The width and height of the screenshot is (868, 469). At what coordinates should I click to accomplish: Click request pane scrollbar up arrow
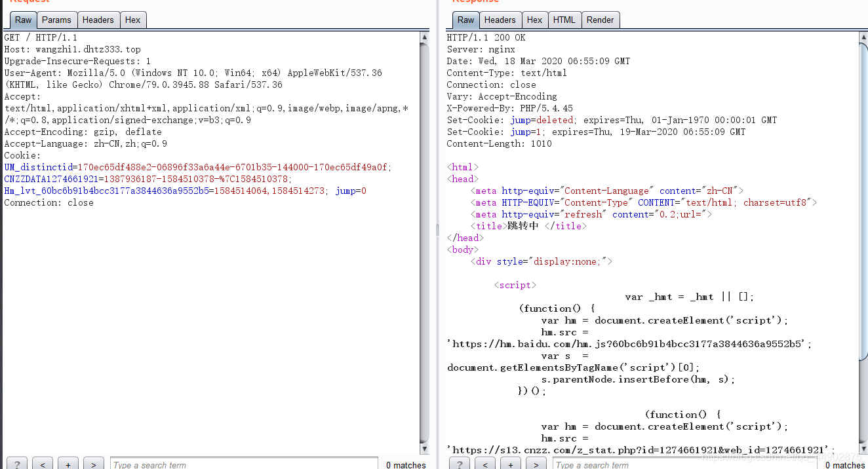(x=424, y=37)
